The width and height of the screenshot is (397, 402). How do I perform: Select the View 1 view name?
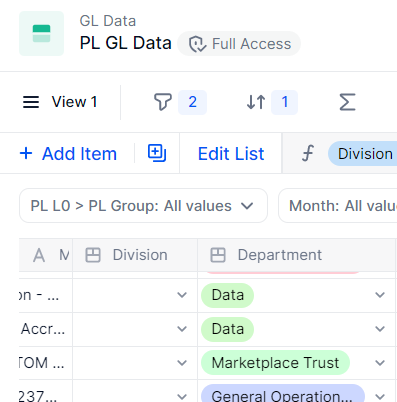coord(74,102)
